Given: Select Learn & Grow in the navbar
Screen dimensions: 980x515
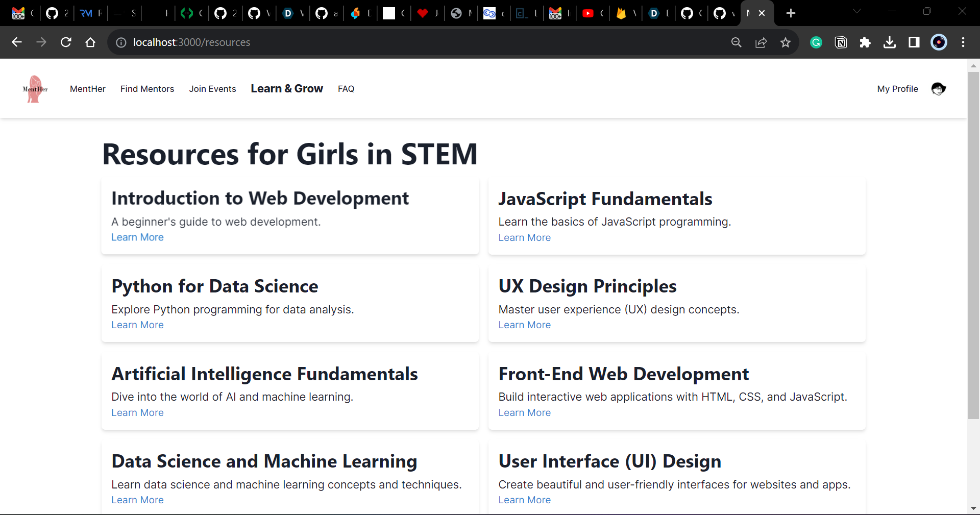Looking at the screenshot, I should tap(287, 89).
